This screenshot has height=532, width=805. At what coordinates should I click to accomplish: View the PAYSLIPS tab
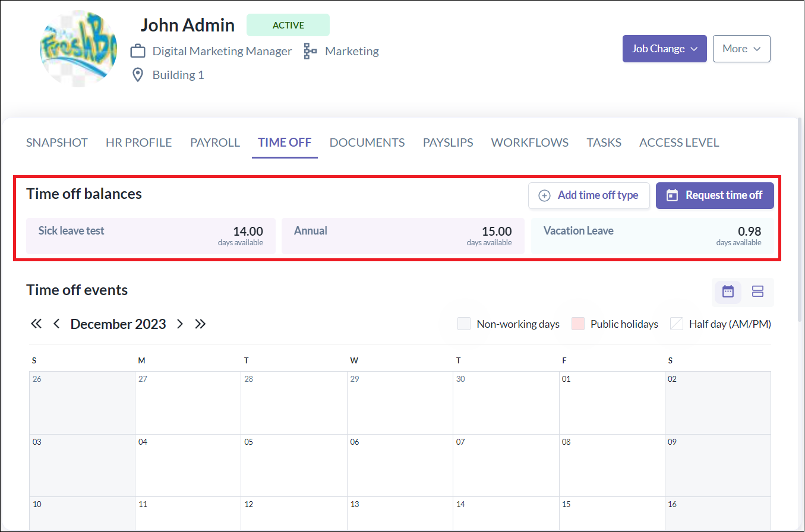pyautogui.click(x=448, y=142)
